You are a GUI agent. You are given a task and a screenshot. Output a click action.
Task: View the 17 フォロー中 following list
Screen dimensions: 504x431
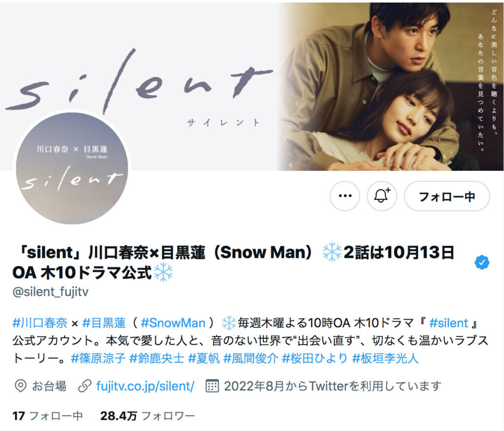(x=48, y=416)
